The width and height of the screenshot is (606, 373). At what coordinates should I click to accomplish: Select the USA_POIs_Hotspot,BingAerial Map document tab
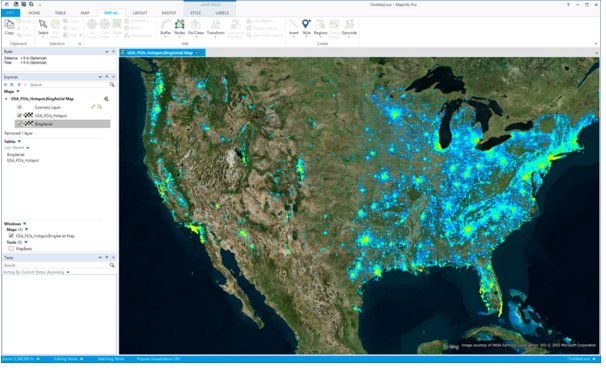[162, 53]
